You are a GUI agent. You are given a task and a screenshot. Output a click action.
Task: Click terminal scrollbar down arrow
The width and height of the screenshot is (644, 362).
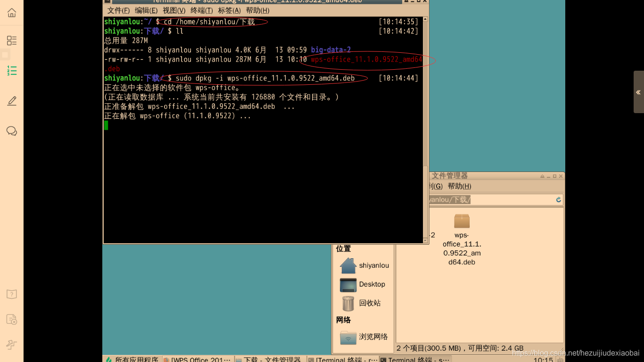click(x=425, y=240)
